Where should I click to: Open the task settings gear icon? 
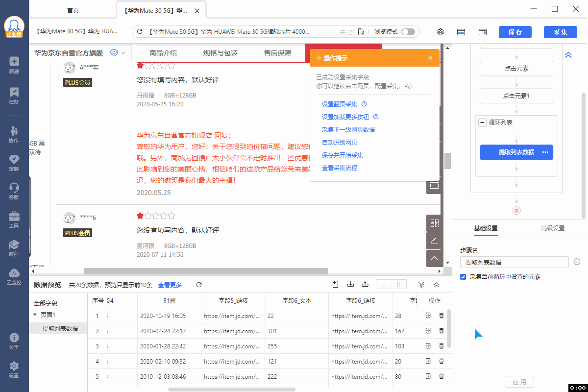441,32
